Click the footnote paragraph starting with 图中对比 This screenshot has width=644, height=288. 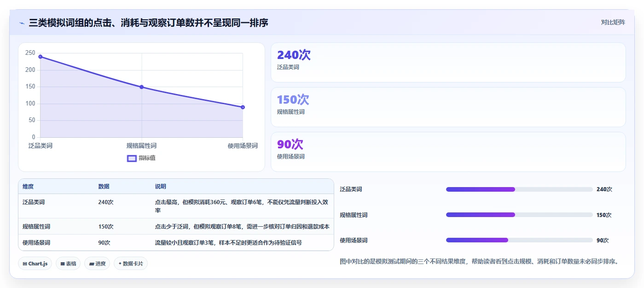click(x=479, y=261)
